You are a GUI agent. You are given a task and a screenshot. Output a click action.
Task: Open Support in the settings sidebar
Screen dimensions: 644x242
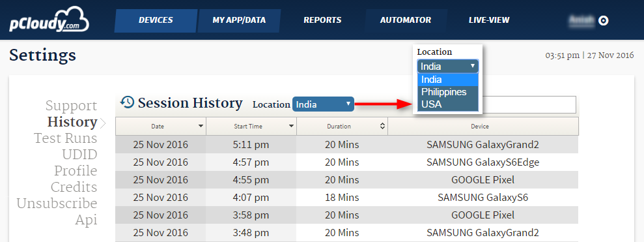pyautogui.click(x=71, y=106)
